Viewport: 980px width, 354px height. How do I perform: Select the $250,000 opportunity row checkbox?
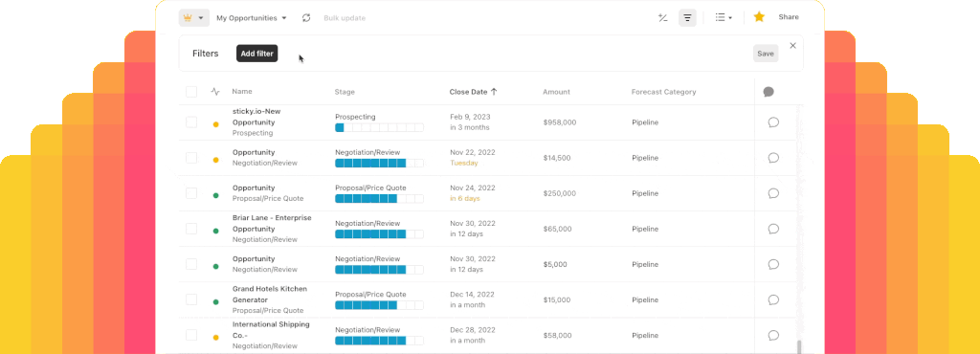[191, 193]
